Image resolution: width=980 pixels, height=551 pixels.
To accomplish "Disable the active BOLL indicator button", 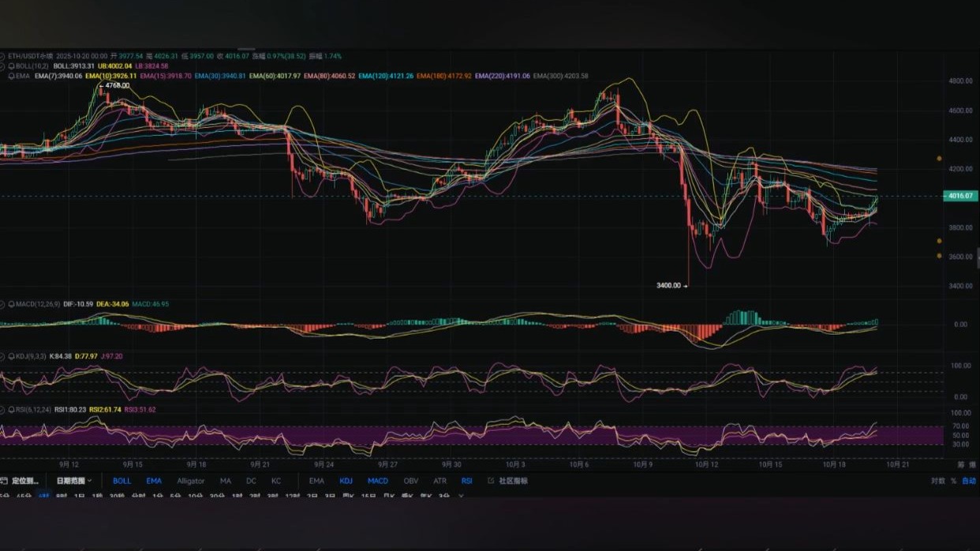I will [122, 481].
